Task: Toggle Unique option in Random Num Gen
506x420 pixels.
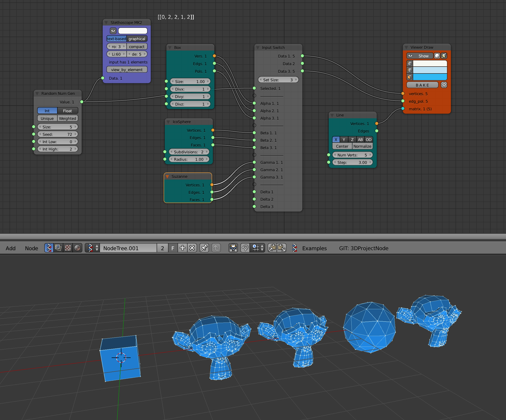Action: tap(47, 118)
